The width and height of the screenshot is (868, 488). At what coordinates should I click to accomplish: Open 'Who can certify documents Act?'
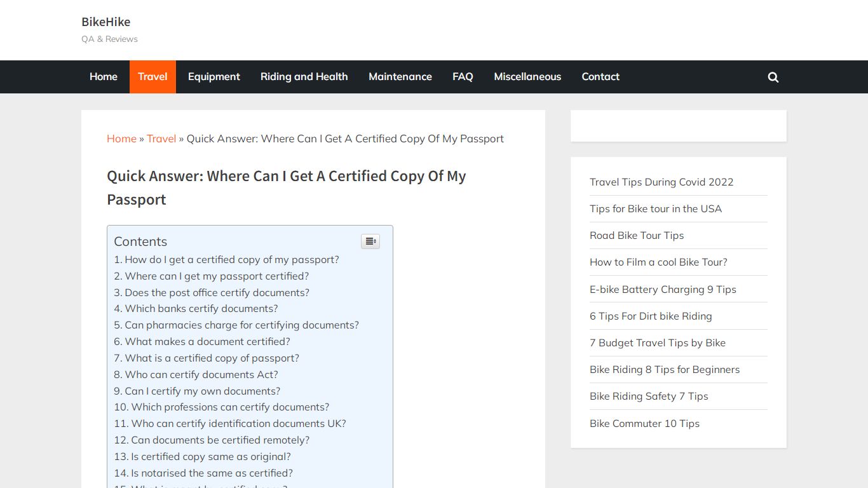click(196, 374)
